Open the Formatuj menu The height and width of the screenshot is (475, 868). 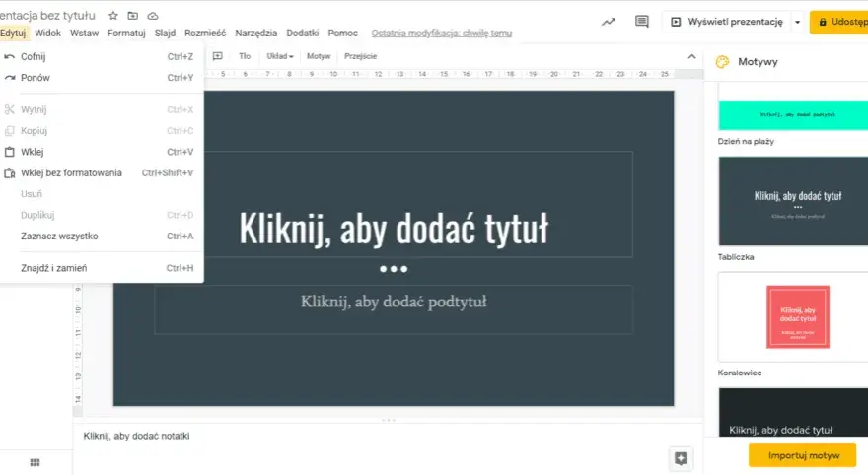(126, 34)
